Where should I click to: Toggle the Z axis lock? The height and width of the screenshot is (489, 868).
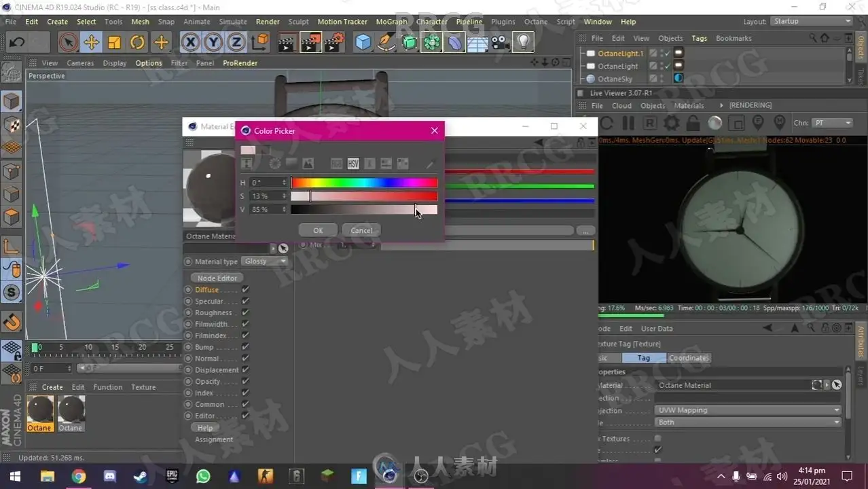(x=236, y=43)
